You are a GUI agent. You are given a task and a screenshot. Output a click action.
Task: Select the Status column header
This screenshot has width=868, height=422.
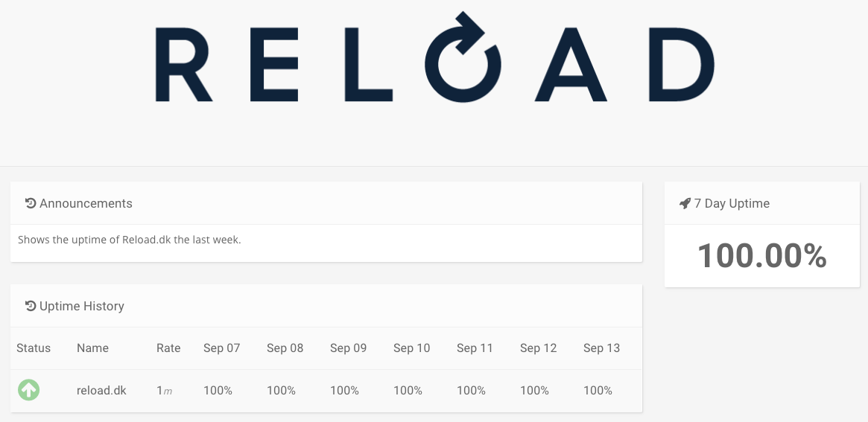34,348
